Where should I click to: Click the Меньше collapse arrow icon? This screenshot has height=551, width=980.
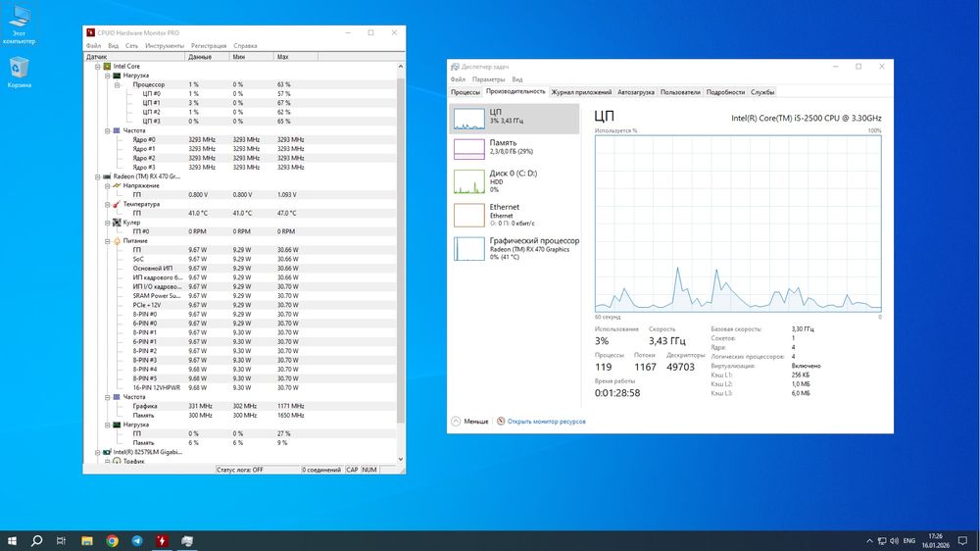point(456,422)
